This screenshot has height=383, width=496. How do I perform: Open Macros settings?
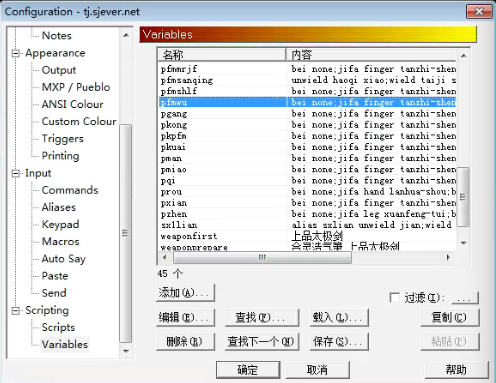60,241
